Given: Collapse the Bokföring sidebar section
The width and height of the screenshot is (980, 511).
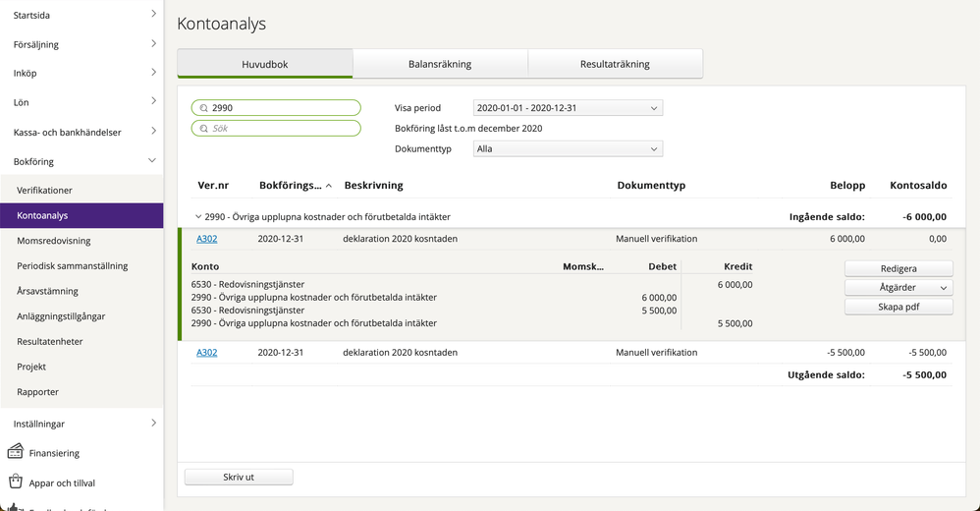Looking at the screenshot, I should tap(152, 161).
